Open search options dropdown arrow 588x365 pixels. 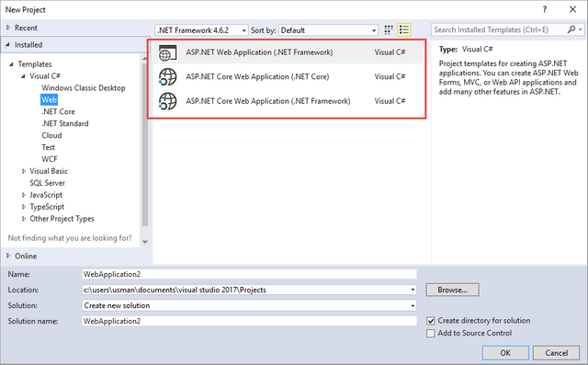coord(581,29)
